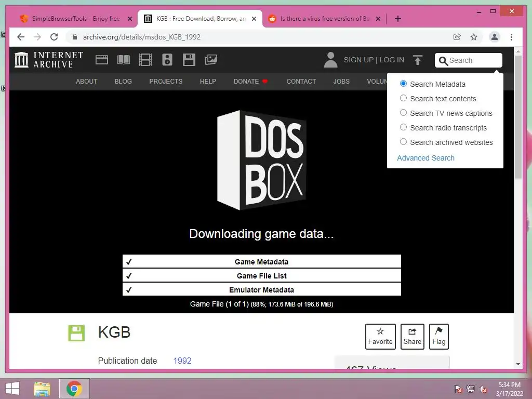Open the DONATE menu item
Image resolution: width=532 pixels, height=399 pixels.
pyautogui.click(x=250, y=82)
